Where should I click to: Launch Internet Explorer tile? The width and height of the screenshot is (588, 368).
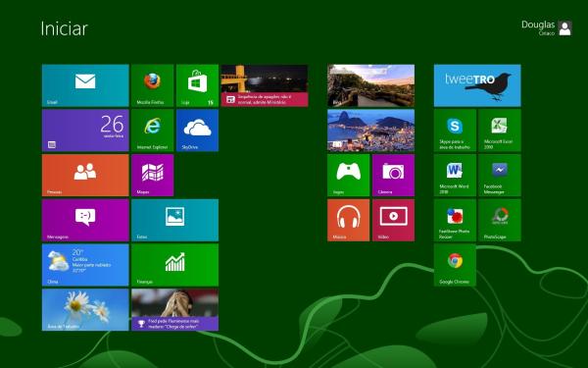(x=152, y=131)
